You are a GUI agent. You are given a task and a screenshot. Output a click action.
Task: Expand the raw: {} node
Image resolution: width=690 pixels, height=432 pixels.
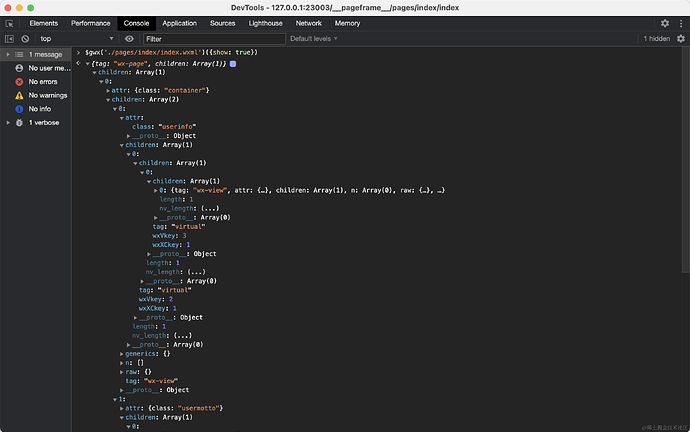(x=121, y=372)
